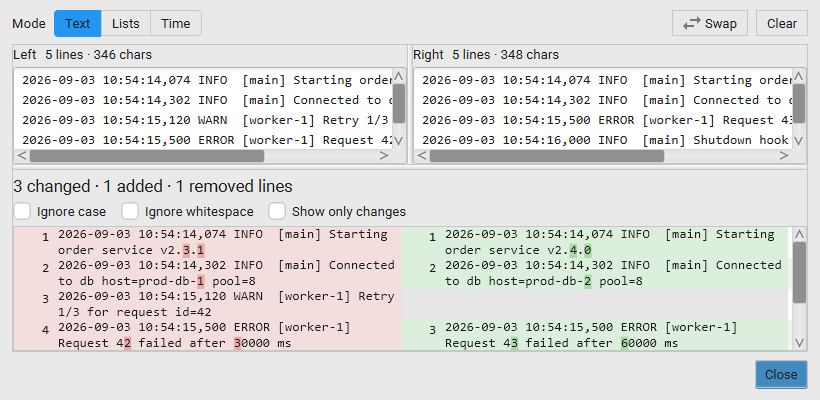Click line number 3 in right diff column

432,330
